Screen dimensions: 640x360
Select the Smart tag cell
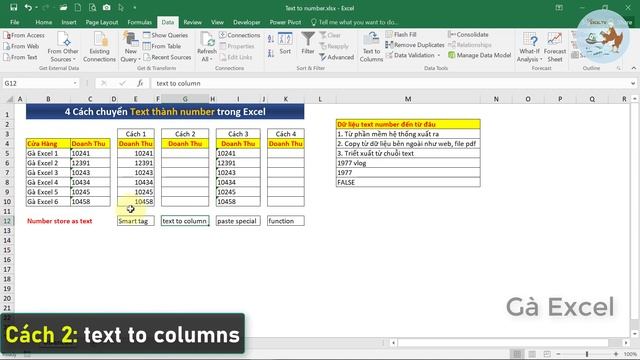136,221
